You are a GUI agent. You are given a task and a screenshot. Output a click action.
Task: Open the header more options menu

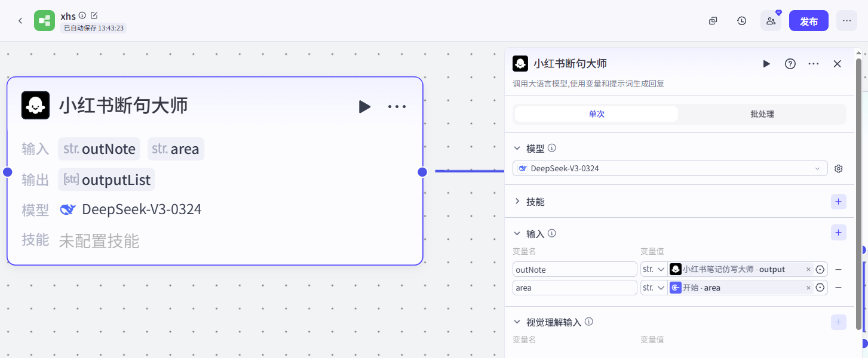click(846, 21)
